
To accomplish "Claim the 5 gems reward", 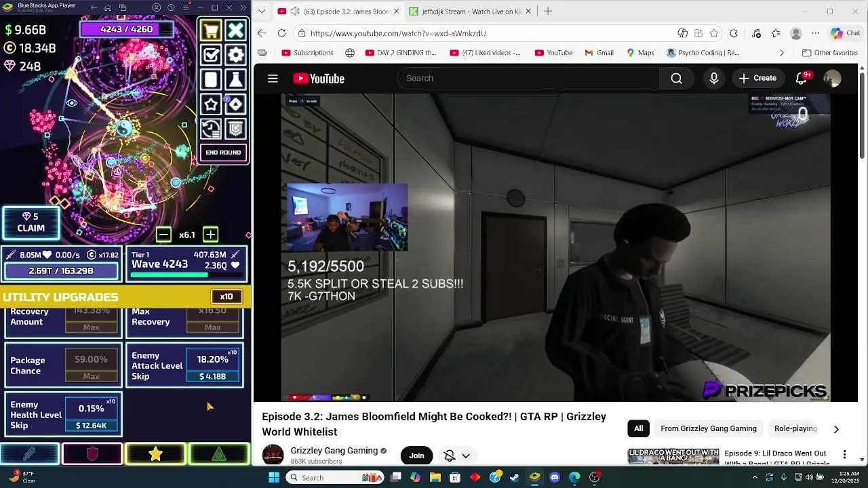I will pos(31,222).
